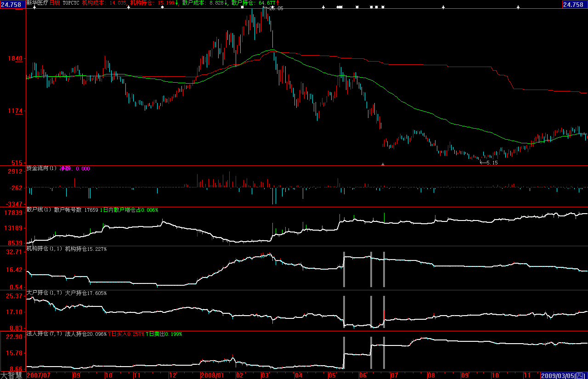Click the diamond-shaped event marker on top line

pyautogui.click(x=162, y=7)
